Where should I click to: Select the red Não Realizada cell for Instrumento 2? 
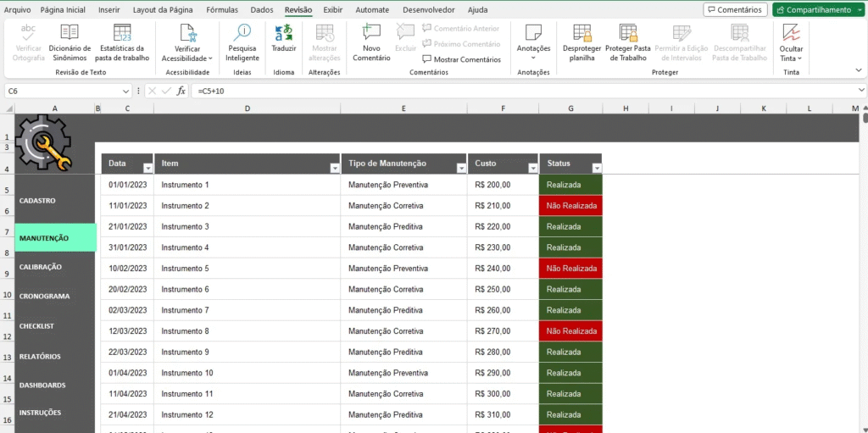pyautogui.click(x=570, y=206)
